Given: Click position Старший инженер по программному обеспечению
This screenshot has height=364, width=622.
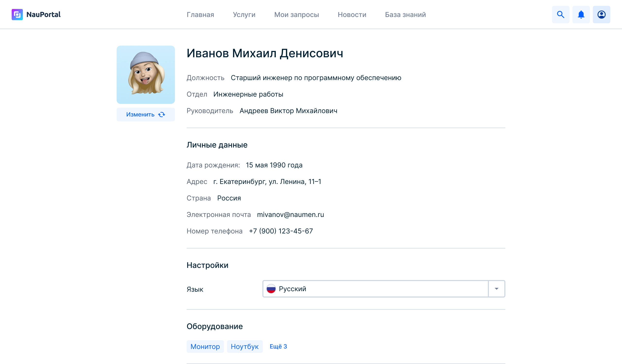Looking at the screenshot, I should click(316, 78).
